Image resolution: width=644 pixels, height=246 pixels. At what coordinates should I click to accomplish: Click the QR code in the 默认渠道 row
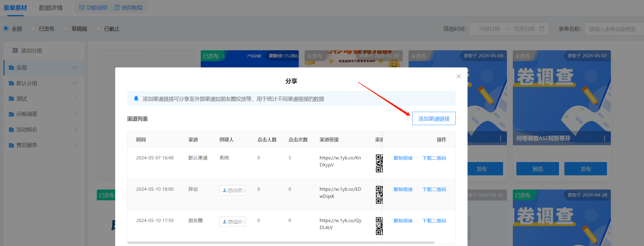379,163
